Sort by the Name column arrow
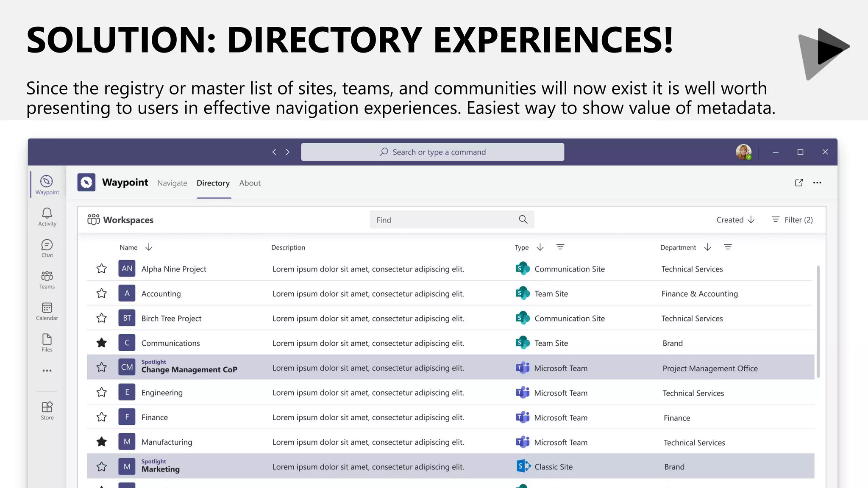This screenshot has height=488, width=868. [x=149, y=247]
